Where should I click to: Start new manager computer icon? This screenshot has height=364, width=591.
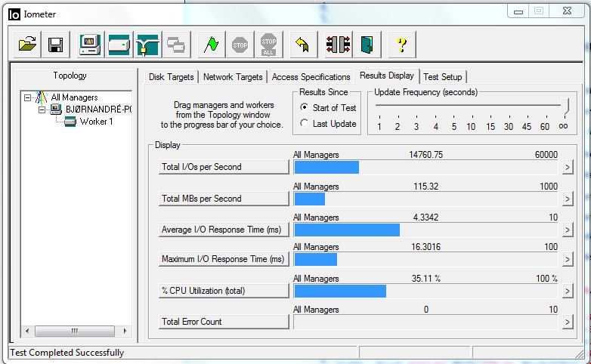point(90,45)
